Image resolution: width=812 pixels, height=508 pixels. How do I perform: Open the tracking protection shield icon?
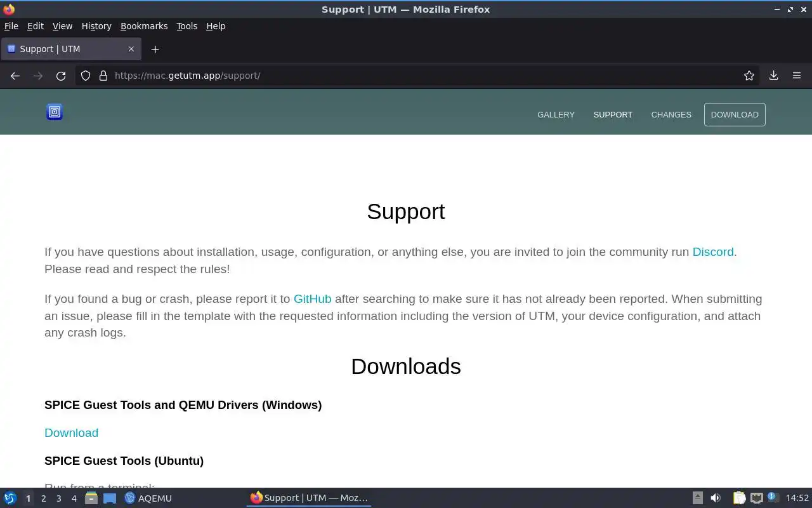point(86,76)
